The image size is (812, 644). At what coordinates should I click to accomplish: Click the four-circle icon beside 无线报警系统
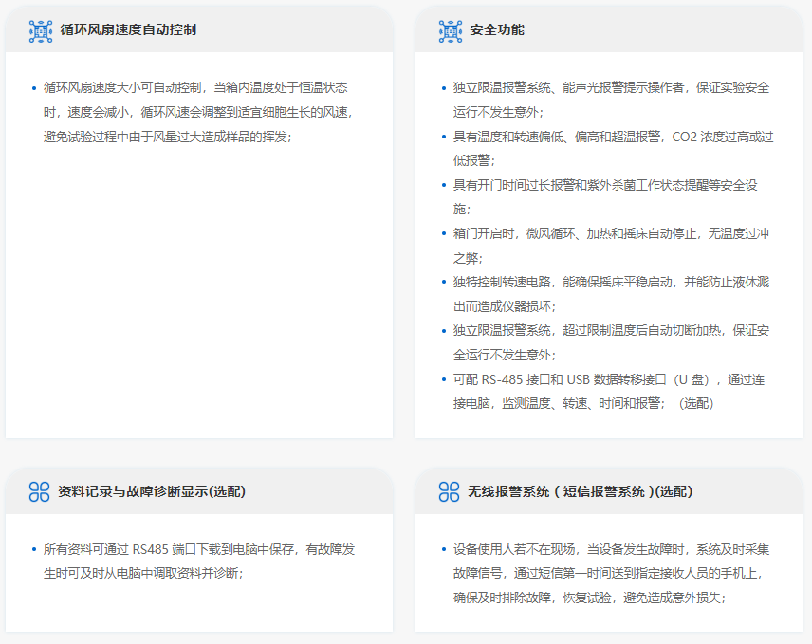(x=449, y=491)
